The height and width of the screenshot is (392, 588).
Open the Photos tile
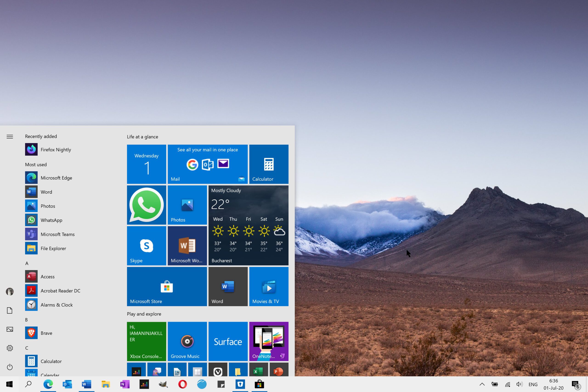pos(187,205)
